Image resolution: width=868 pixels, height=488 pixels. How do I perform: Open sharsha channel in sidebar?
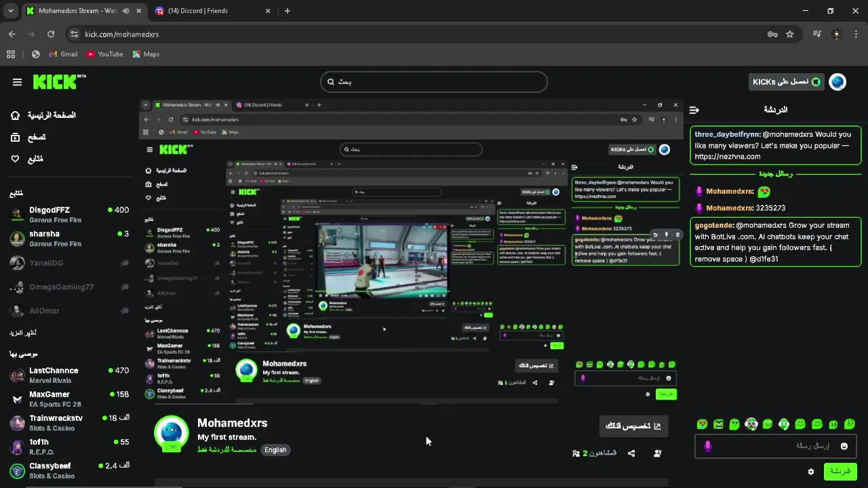point(69,239)
